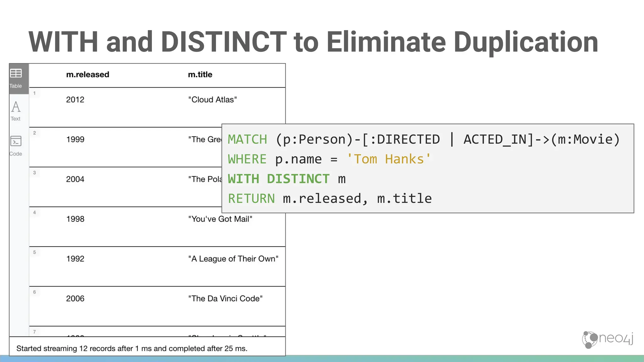Image resolution: width=644 pixels, height=362 pixels.
Task: Click the WITH DISTINCT keyword in query
Action: tap(279, 179)
